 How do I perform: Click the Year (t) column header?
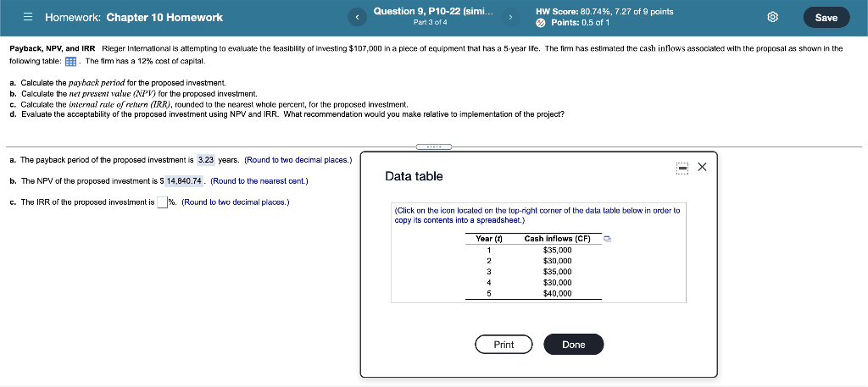pyautogui.click(x=489, y=239)
